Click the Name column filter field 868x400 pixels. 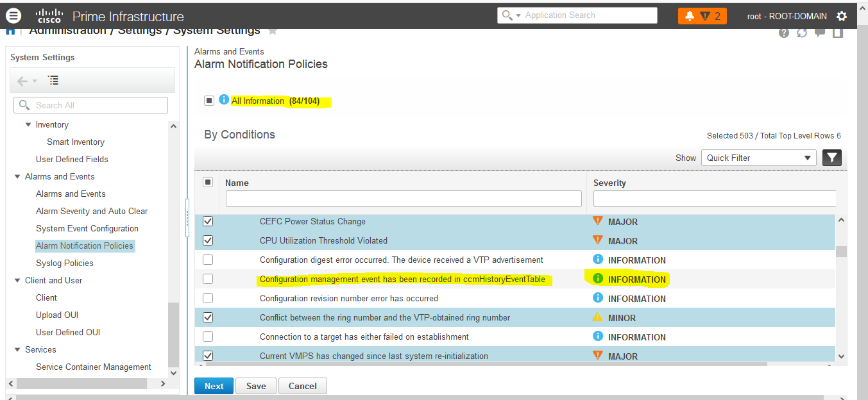(404, 199)
